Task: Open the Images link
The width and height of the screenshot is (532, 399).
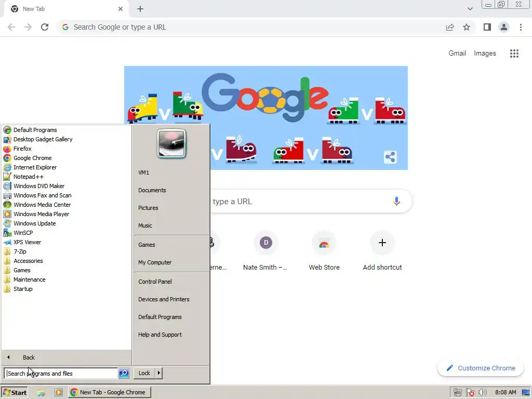Action: pyautogui.click(x=485, y=54)
